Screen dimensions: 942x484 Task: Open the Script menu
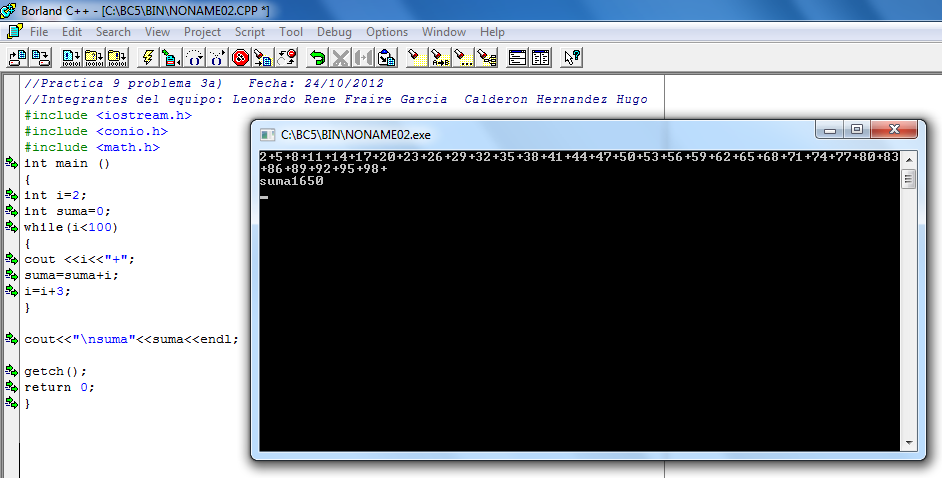[x=249, y=32]
